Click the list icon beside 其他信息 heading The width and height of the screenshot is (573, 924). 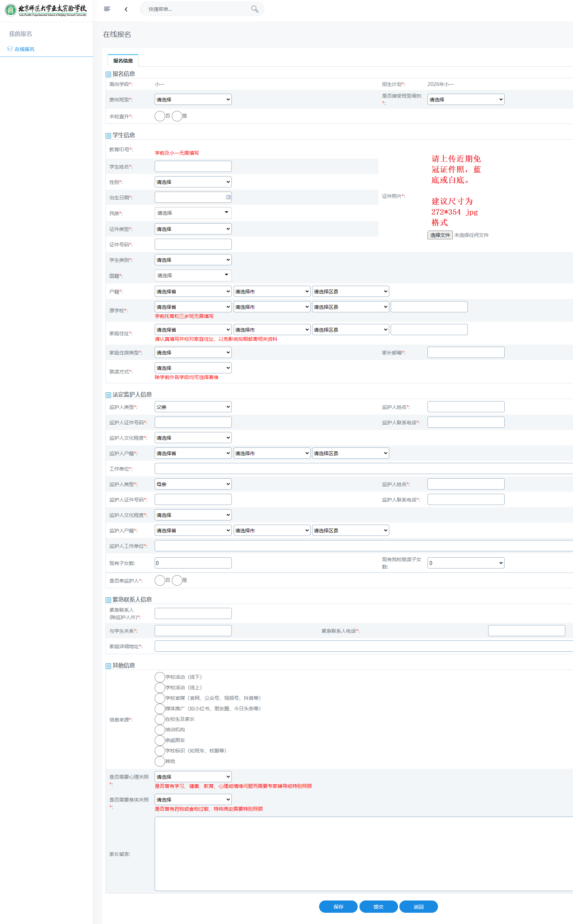108,666
